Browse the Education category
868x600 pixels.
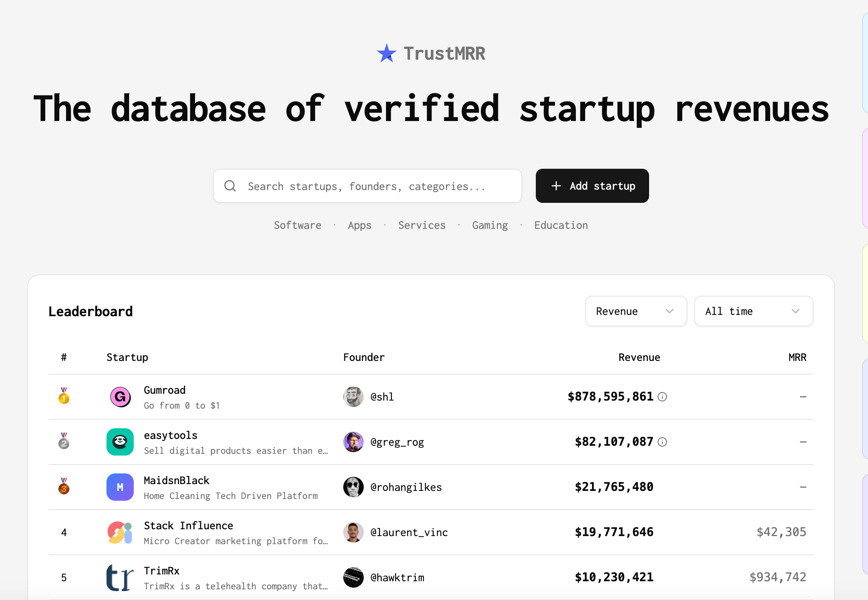point(561,225)
